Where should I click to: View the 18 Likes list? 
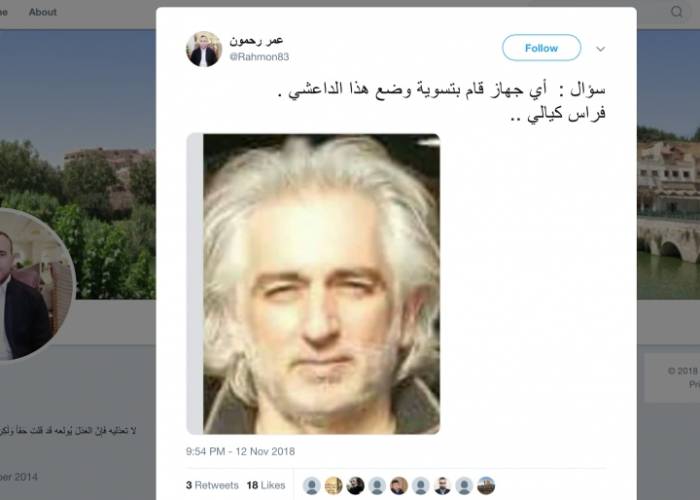pyautogui.click(x=266, y=485)
